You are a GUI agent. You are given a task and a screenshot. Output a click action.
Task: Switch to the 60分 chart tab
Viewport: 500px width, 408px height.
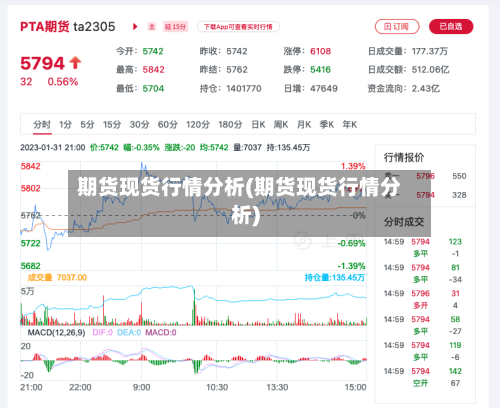click(168, 125)
